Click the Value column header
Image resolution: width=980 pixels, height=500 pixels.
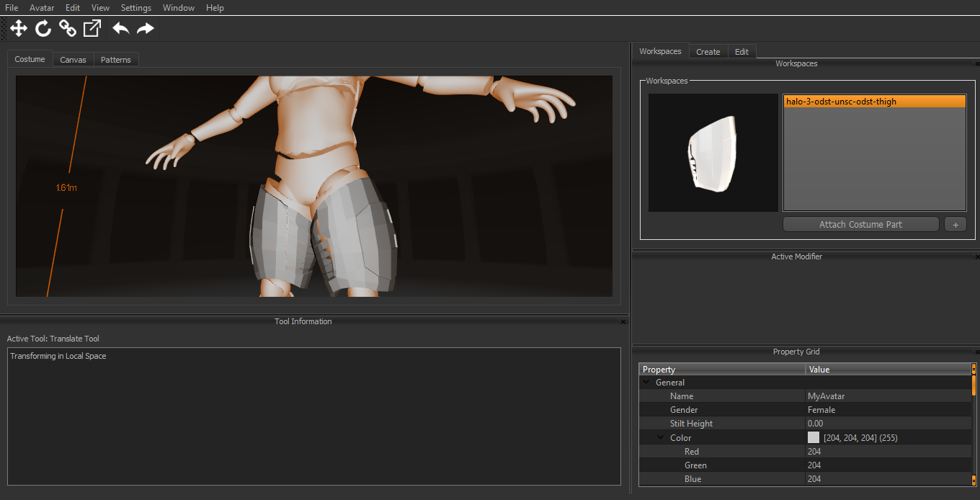pyautogui.click(x=888, y=370)
